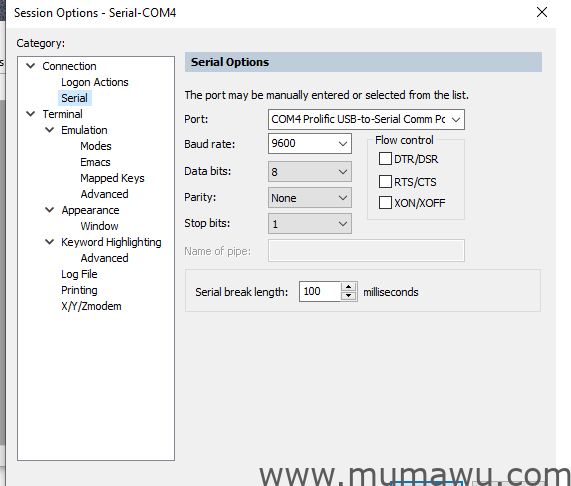Open the Port dropdown list

pos(366,119)
